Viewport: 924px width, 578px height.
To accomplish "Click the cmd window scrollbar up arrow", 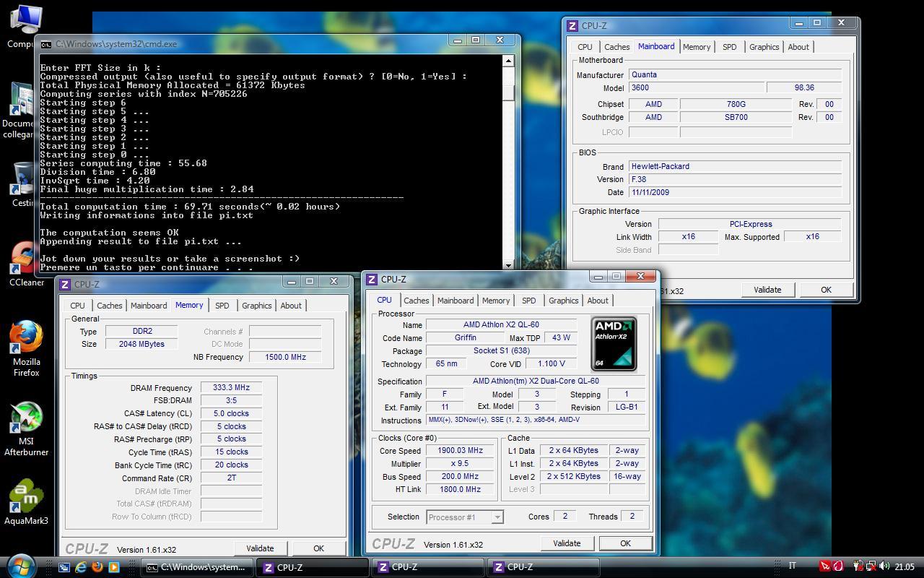I will tap(508, 61).
